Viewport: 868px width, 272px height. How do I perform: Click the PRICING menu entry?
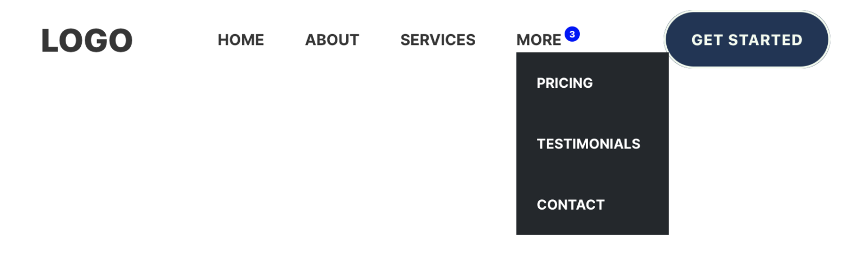(x=564, y=83)
